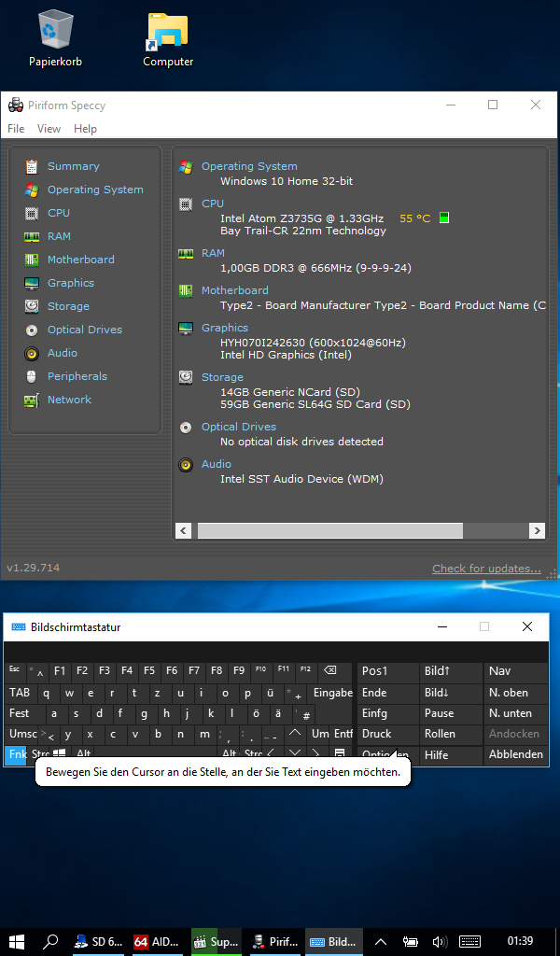Click the Pos1 key on keyboard

(x=387, y=671)
